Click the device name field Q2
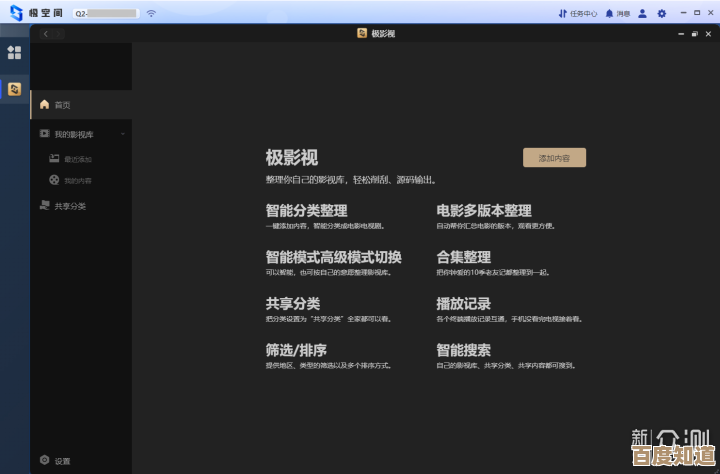This screenshot has width=720, height=474. 105,14
